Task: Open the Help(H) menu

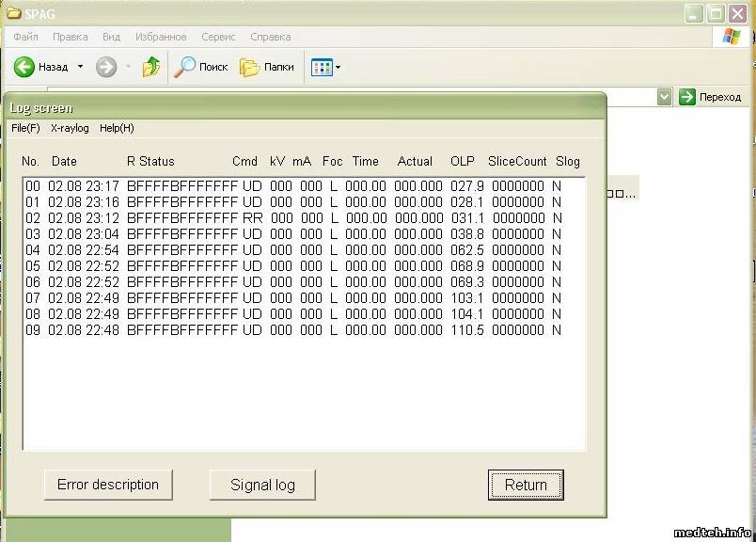Action: coord(117,128)
